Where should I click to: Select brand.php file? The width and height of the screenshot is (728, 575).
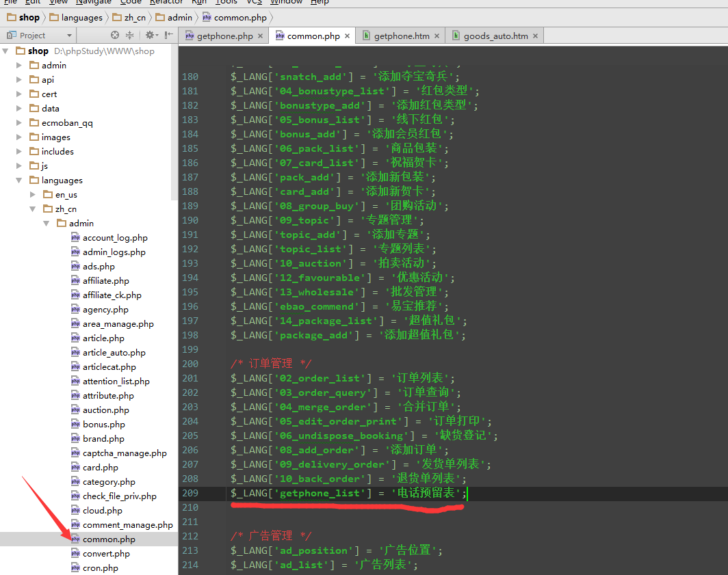(103, 439)
